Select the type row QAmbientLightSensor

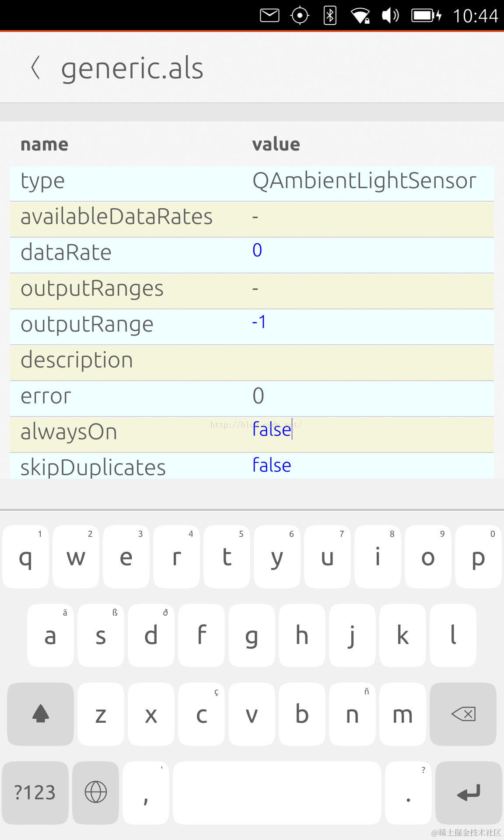(x=252, y=181)
